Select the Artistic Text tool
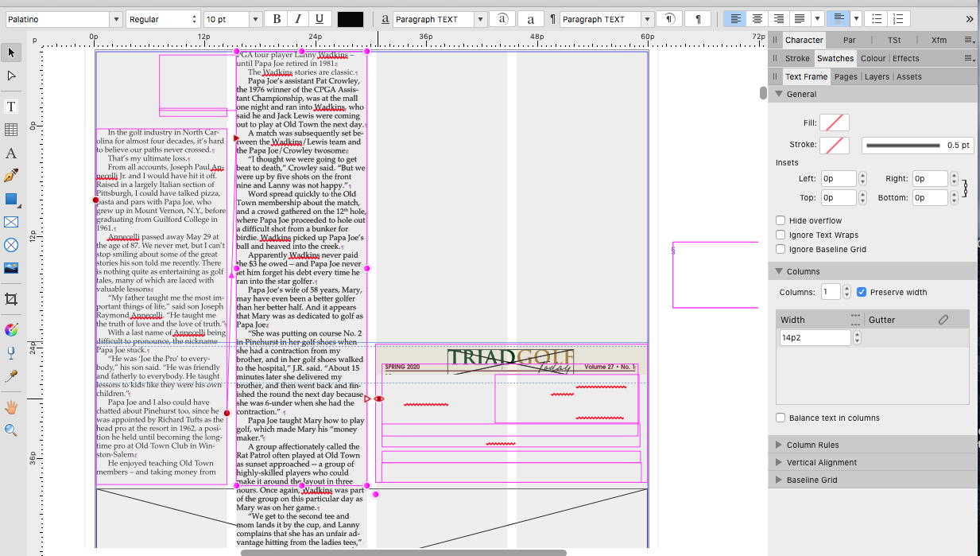Image resolution: width=980 pixels, height=556 pixels. click(x=11, y=153)
